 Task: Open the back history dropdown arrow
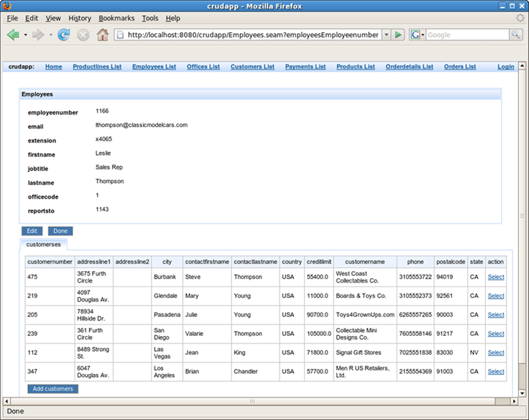tap(25, 35)
